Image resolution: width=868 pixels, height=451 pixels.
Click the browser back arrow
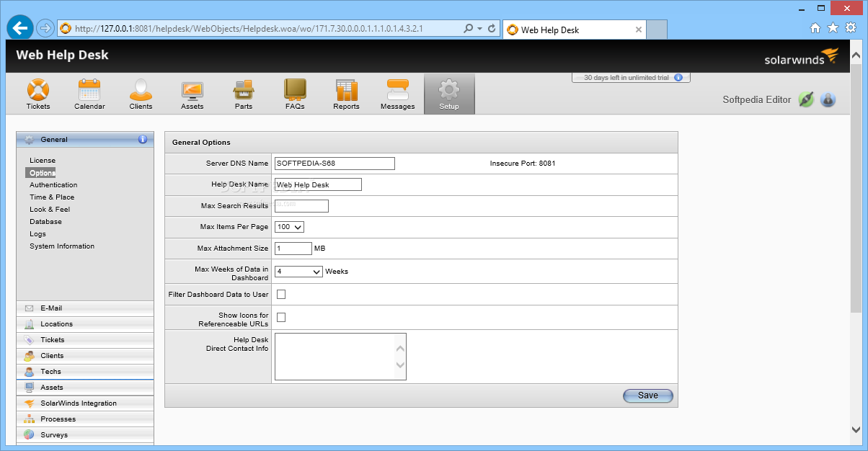[21, 28]
